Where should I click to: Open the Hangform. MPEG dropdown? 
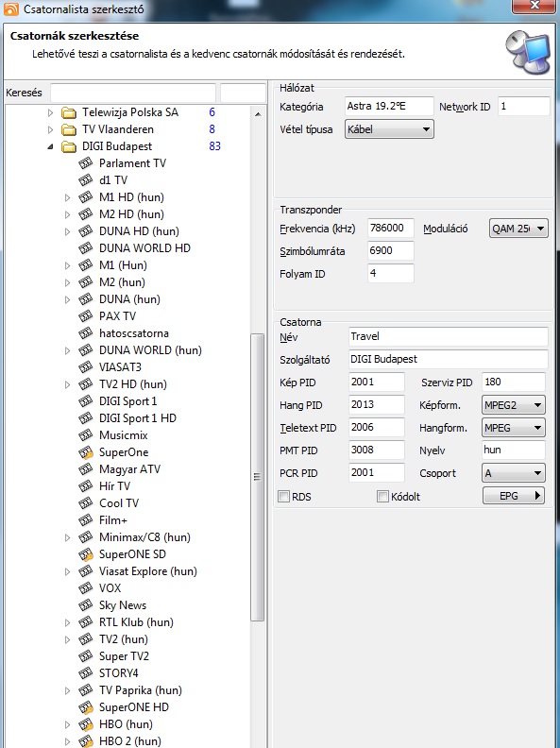pyautogui.click(x=513, y=428)
